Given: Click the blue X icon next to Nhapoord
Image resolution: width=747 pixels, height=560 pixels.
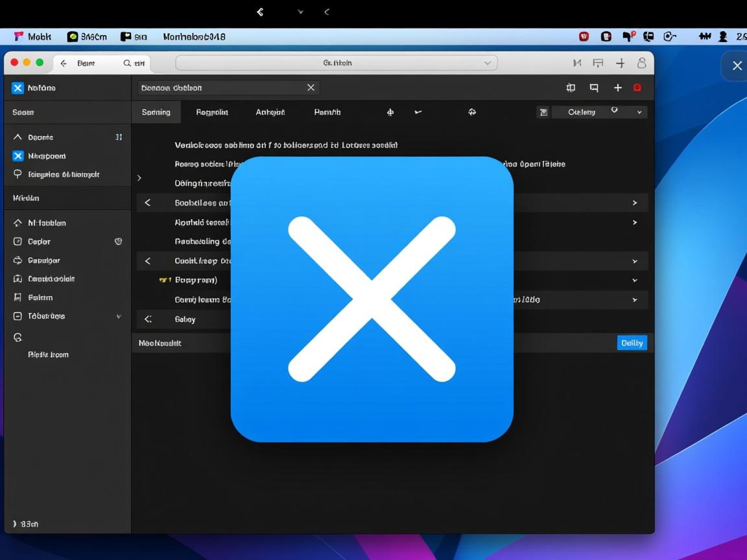Looking at the screenshot, I should [18, 156].
